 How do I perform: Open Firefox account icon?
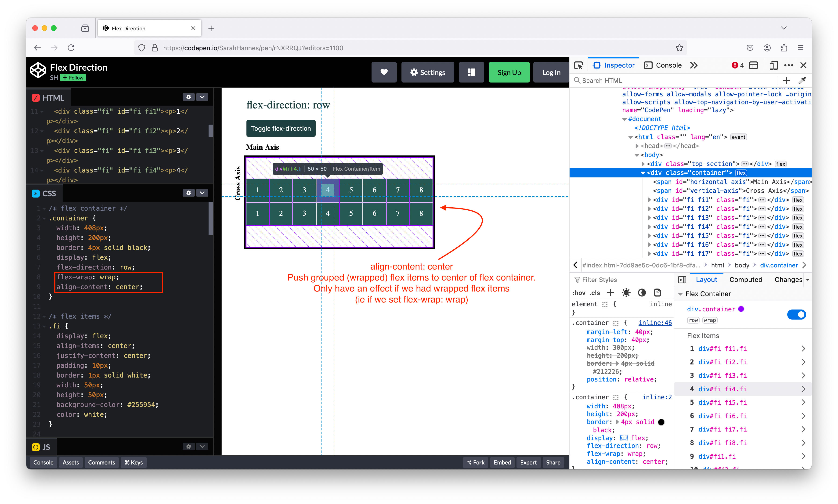[767, 48]
